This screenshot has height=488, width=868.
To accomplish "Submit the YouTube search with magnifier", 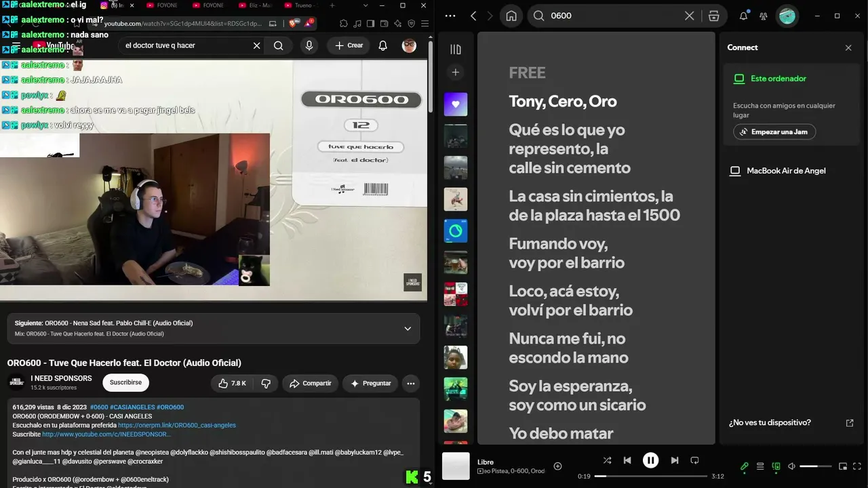I will [278, 45].
